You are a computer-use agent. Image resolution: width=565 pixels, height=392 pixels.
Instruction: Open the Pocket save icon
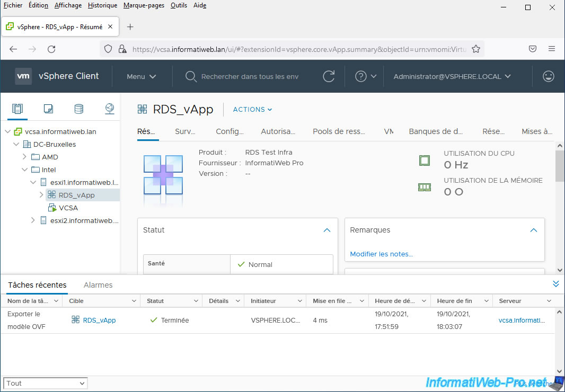(x=533, y=49)
